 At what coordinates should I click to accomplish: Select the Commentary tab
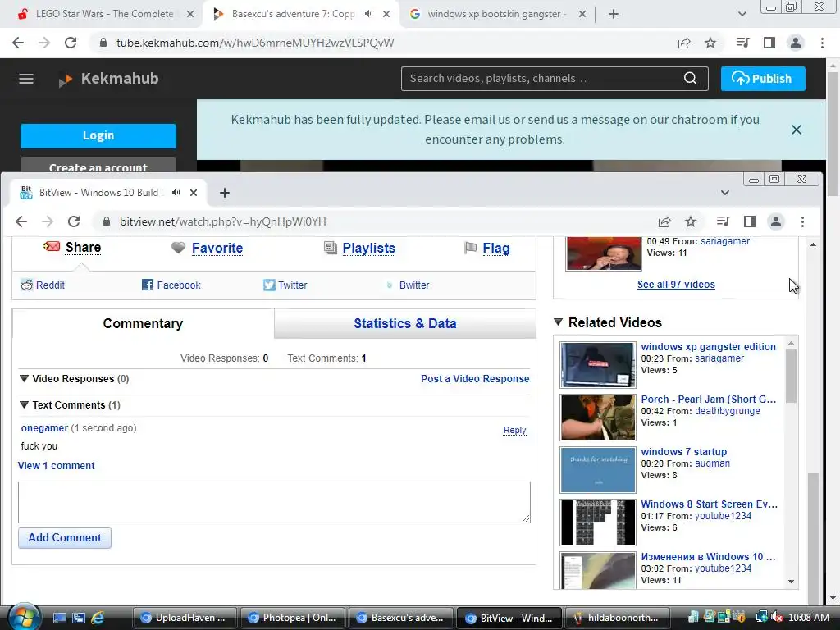click(143, 323)
